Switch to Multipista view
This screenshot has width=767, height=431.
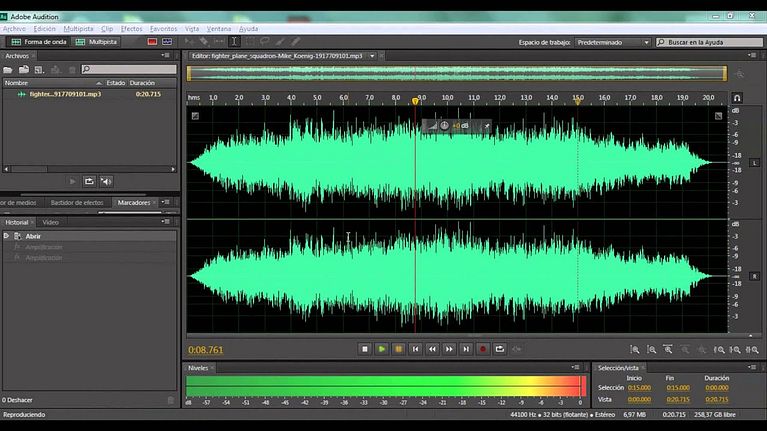(96, 42)
